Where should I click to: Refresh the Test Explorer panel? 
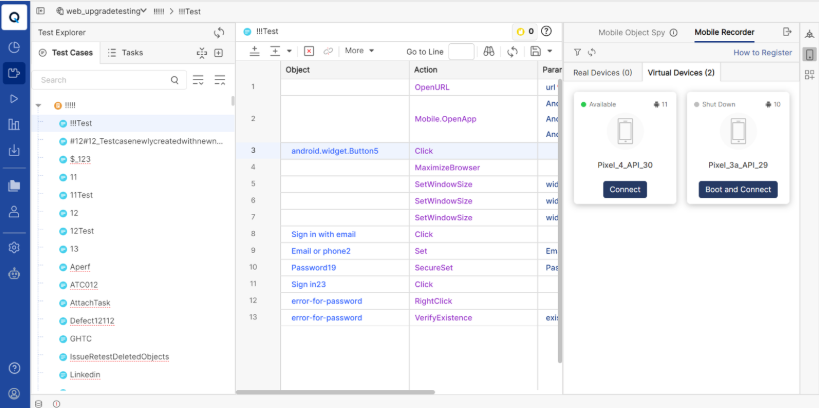click(x=219, y=32)
